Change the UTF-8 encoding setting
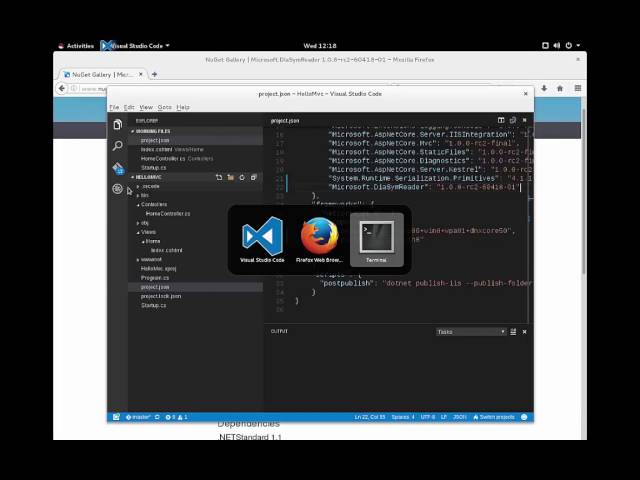 (428, 417)
